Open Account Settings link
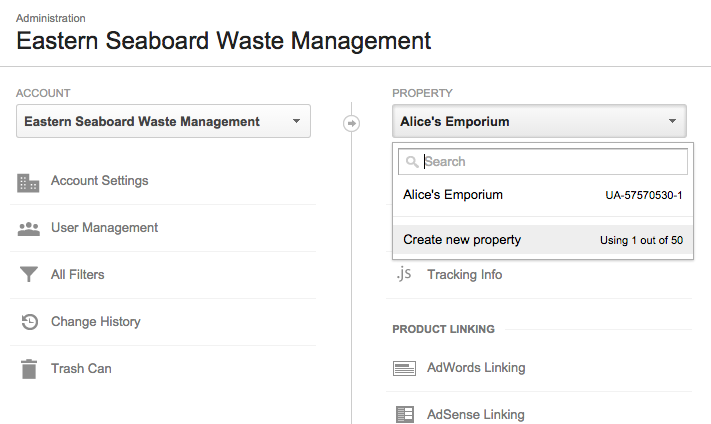The width and height of the screenshot is (711, 424). pos(99,180)
